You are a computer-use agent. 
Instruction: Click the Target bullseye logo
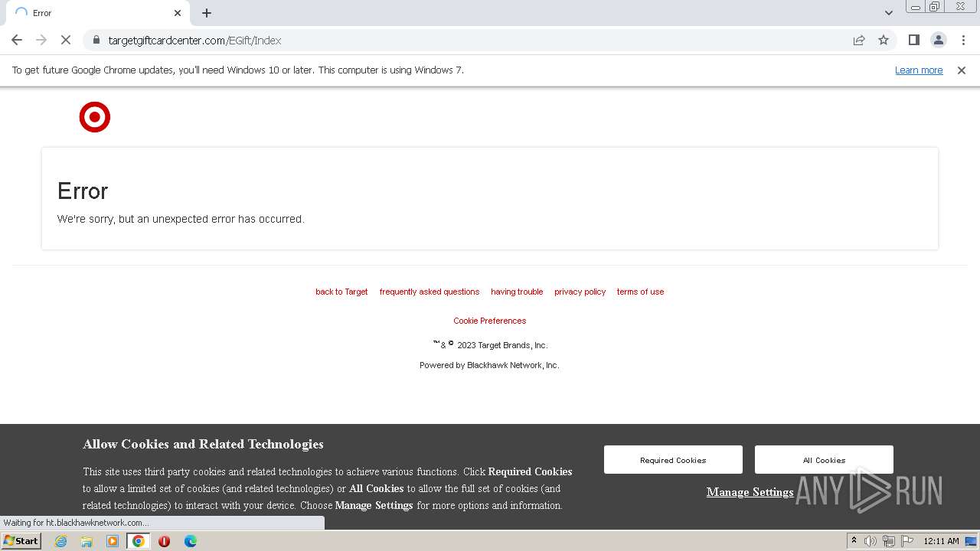(x=95, y=117)
